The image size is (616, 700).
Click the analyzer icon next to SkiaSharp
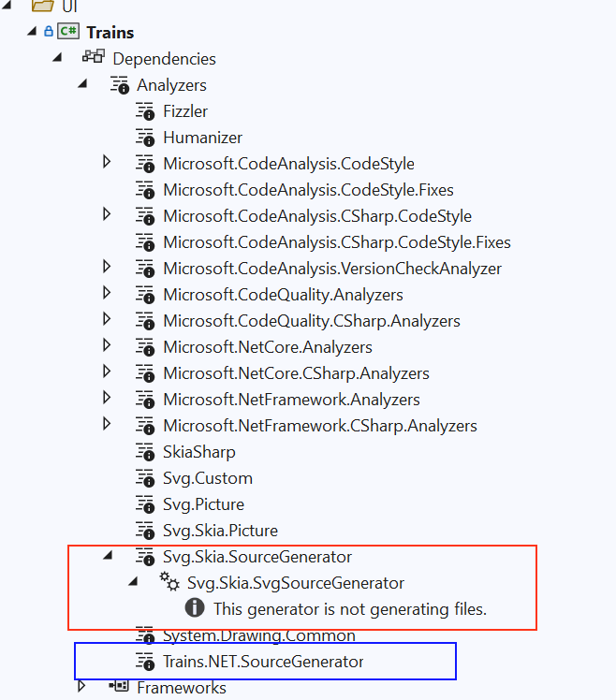click(x=145, y=452)
